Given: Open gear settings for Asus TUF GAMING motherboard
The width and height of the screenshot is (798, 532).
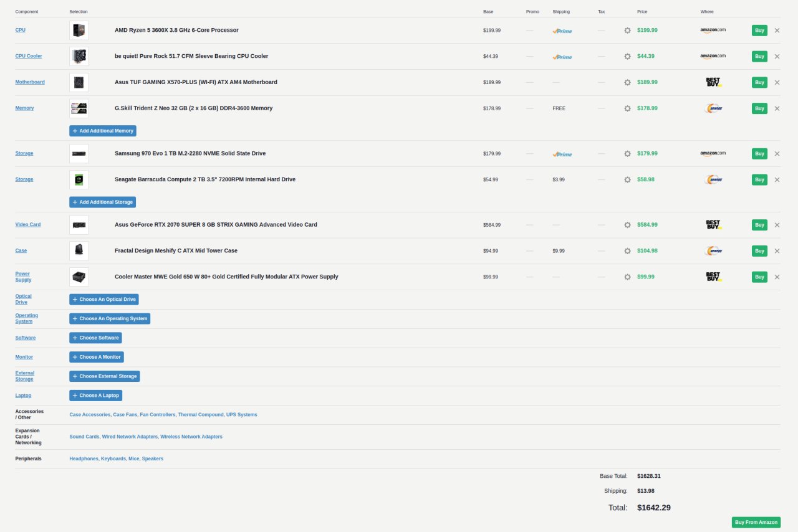Looking at the screenshot, I should [x=627, y=82].
